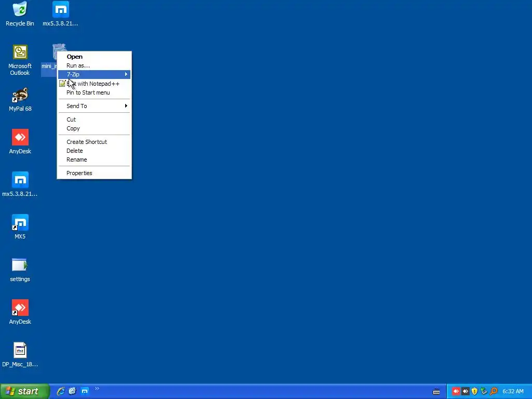Choose Copy from the context menu
Image resolution: width=532 pixels, height=399 pixels.
click(x=95, y=128)
